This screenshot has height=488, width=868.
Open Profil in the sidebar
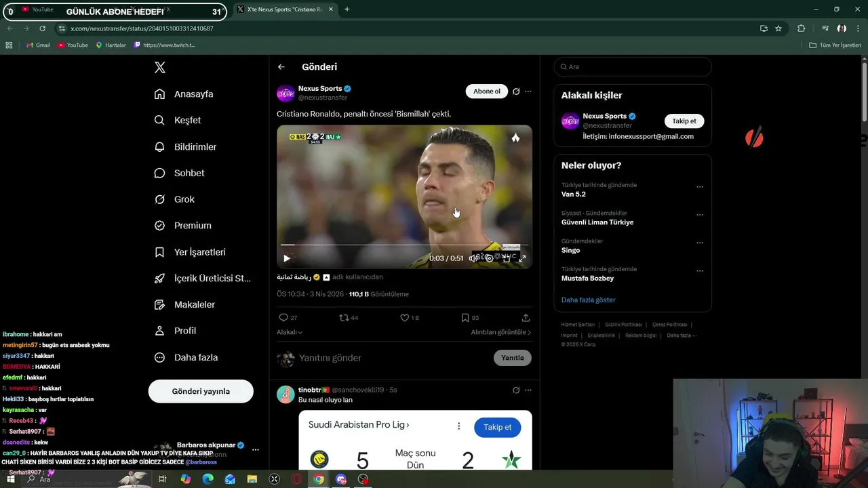click(175, 331)
